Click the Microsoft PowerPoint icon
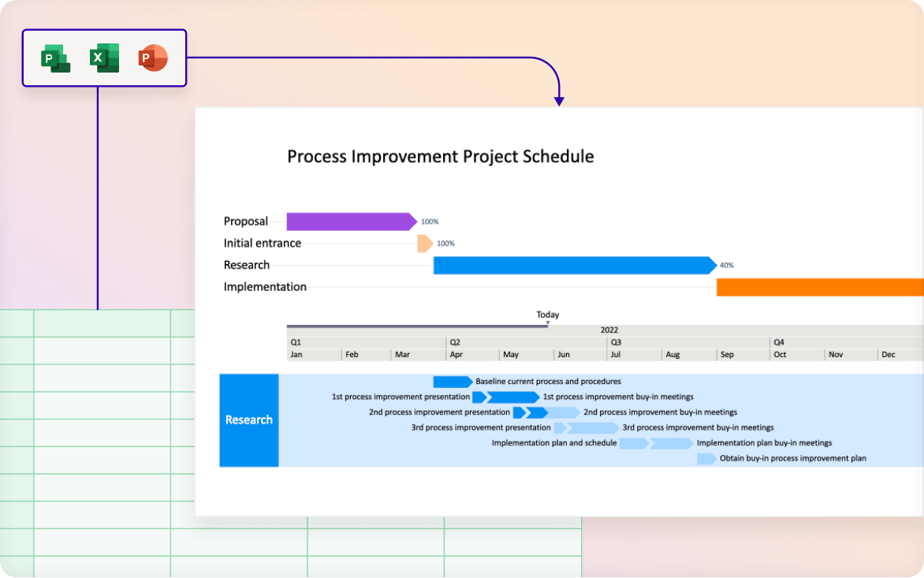The image size is (924, 578). (x=153, y=58)
